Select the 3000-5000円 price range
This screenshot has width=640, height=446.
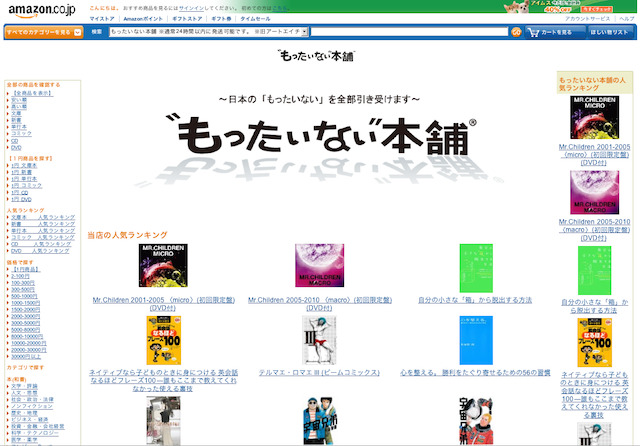pos(25,323)
